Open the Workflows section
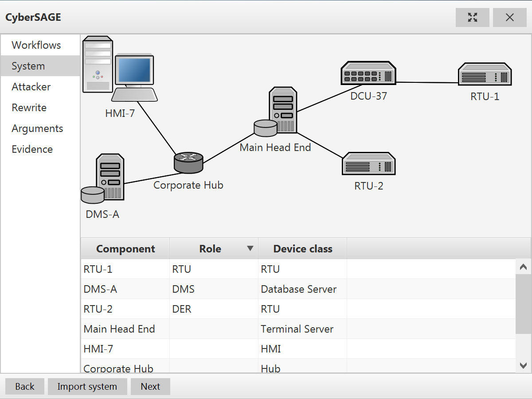Viewport: 532px width, 399px height. (x=36, y=45)
